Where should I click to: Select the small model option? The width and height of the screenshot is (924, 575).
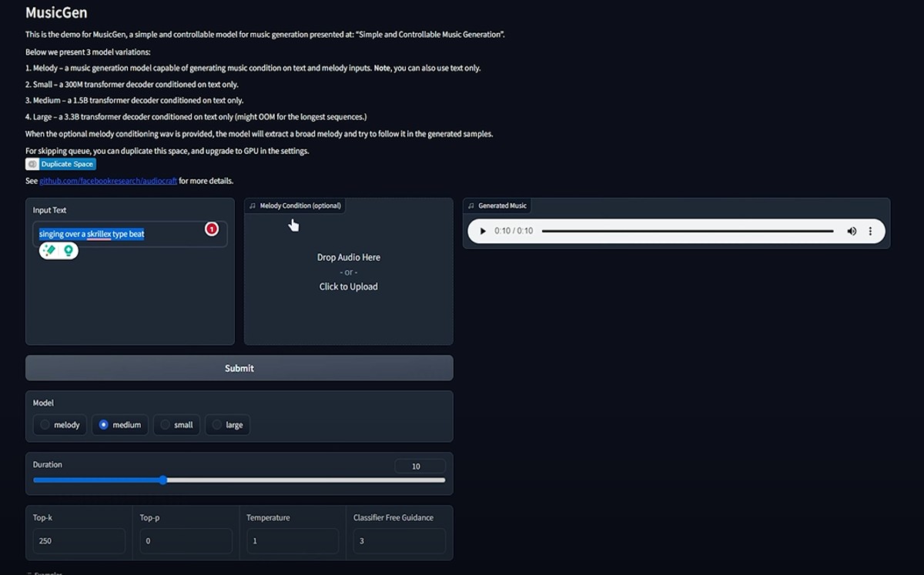coord(177,425)
